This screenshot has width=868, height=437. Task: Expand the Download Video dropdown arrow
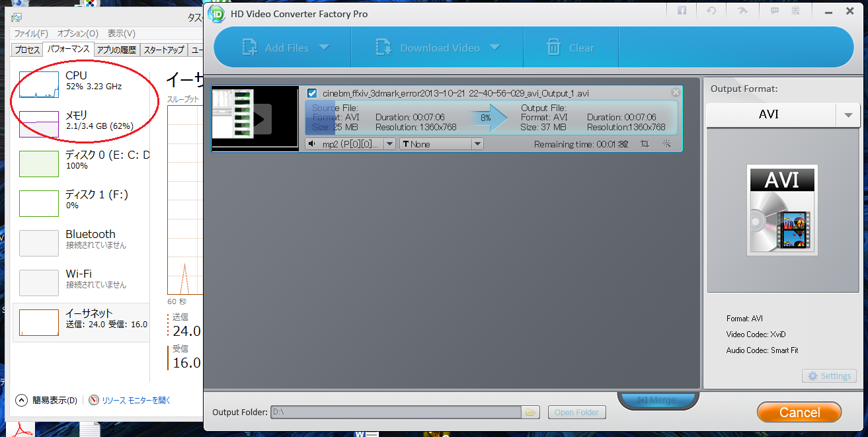494,47
